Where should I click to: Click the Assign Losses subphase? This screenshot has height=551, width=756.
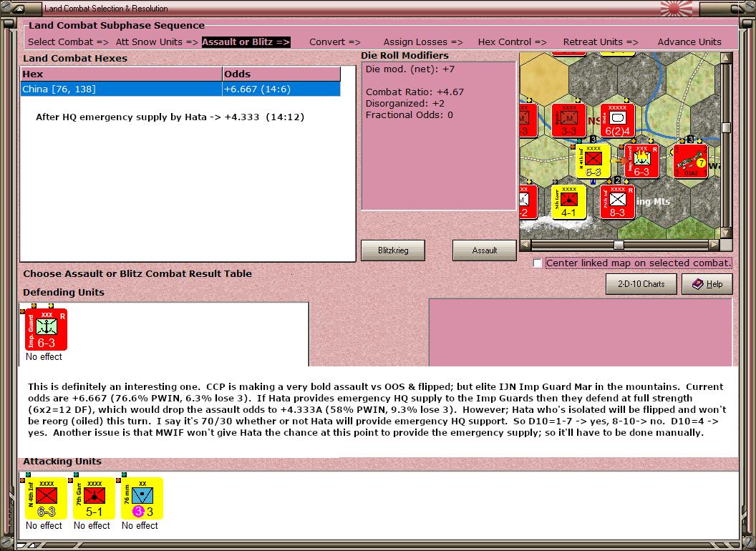click(423, 42)
